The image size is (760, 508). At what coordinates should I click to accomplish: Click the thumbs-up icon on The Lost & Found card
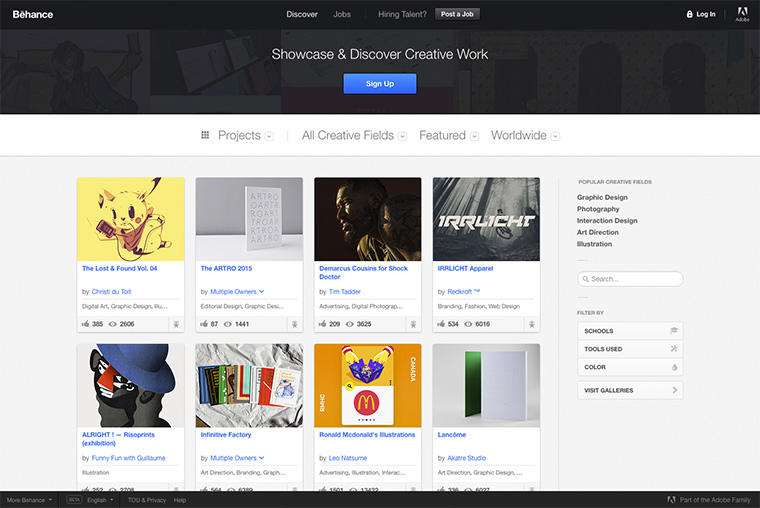86,323
